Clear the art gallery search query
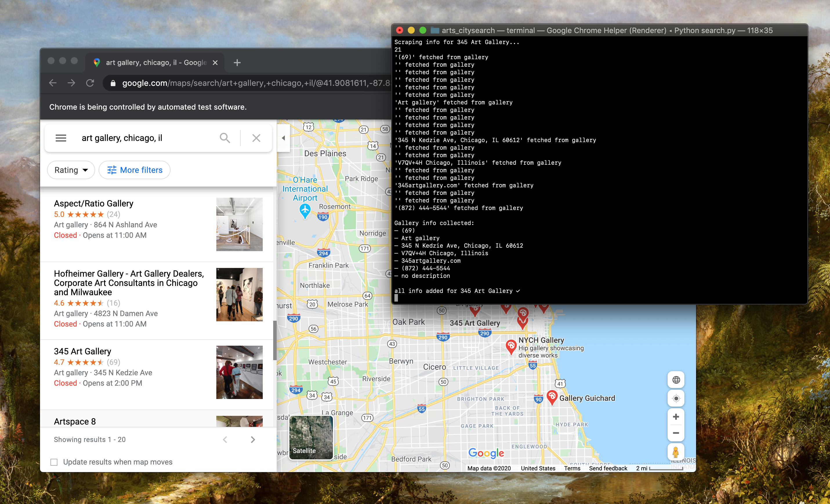Viewport: 830px width, 504px height. [x=256, y=138]
